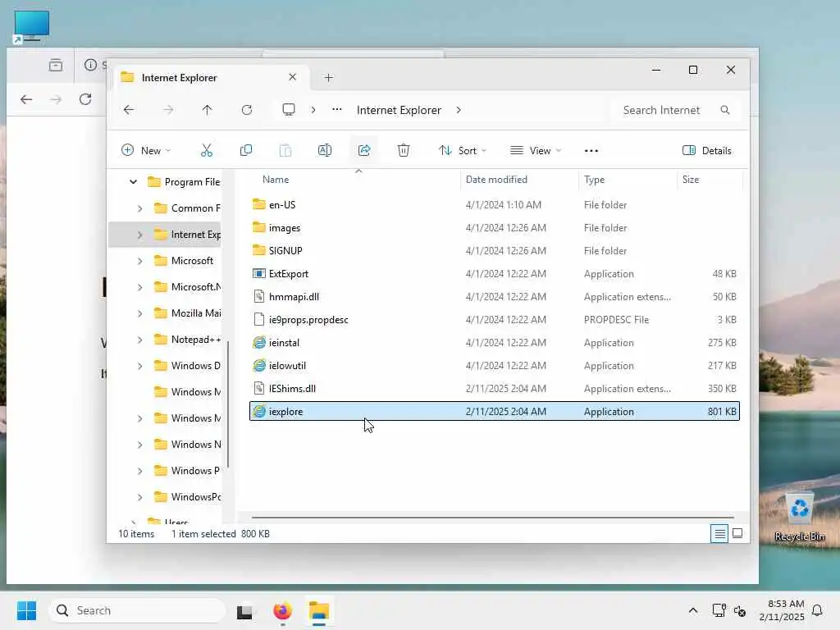
Task: Click the address bar ellipsis for hidden path
Action: [337, 109]
